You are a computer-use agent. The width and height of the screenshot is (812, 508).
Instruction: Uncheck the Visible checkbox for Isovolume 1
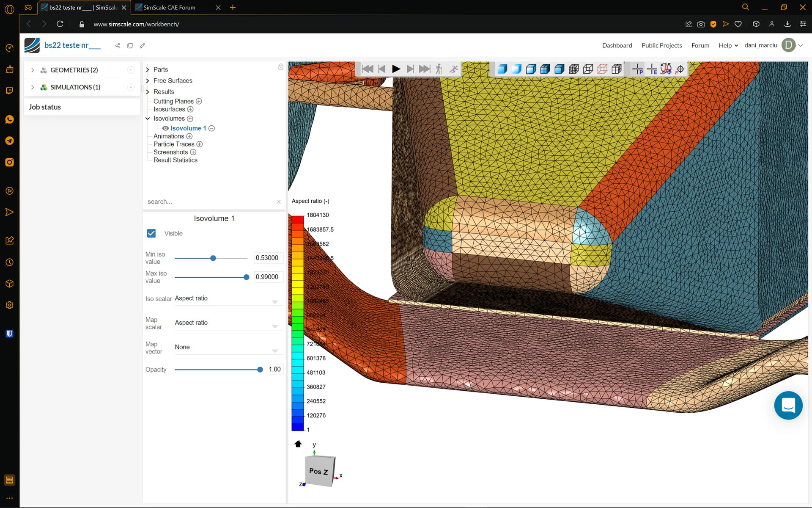coord(151,233)
